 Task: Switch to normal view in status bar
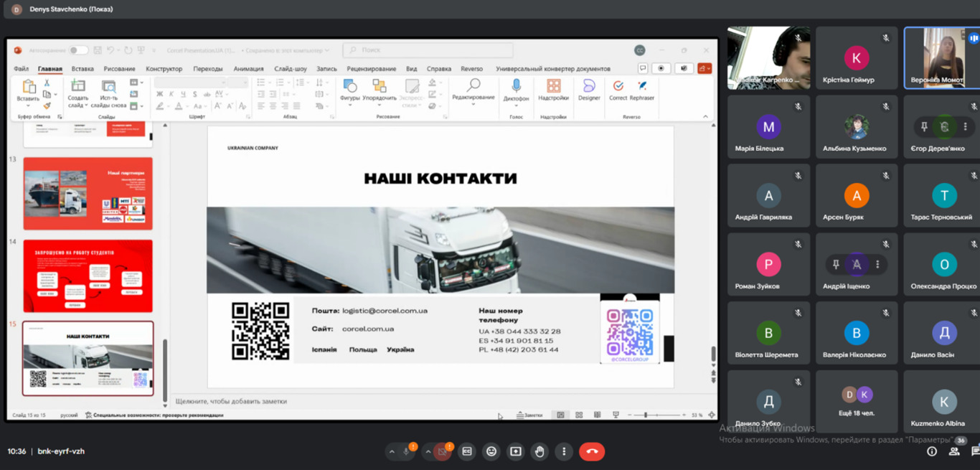[561, 415]
